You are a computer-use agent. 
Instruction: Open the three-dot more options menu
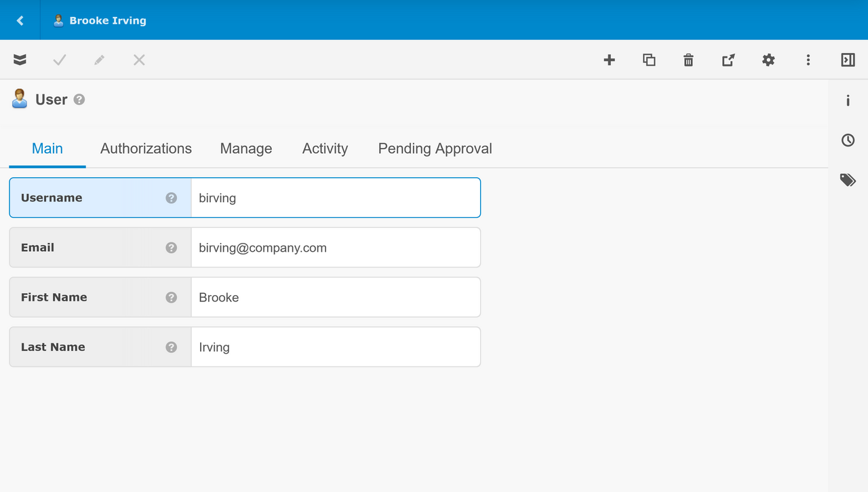tap(808, 60)
